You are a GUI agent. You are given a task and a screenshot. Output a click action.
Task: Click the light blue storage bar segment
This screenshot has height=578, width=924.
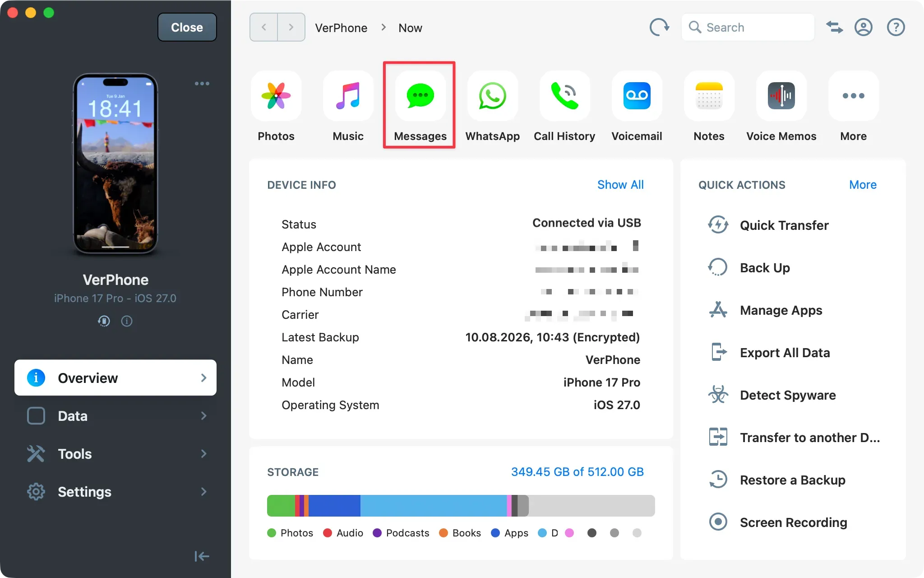[434, 506]
